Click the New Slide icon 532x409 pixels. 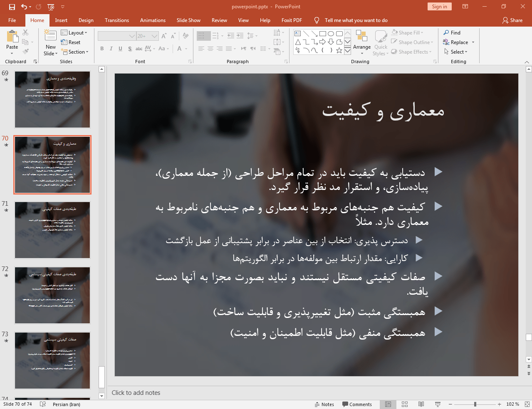coord(50,36)
